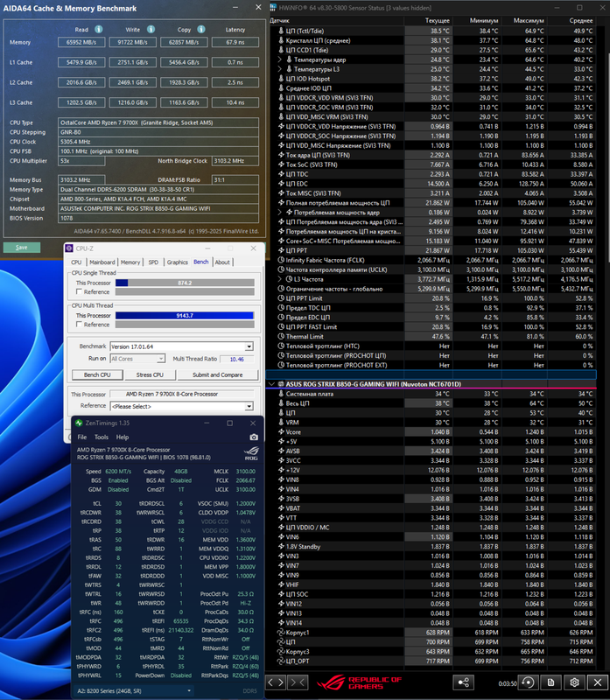Click the HWiNFO collapse columns arrows button

pos(298,682)
